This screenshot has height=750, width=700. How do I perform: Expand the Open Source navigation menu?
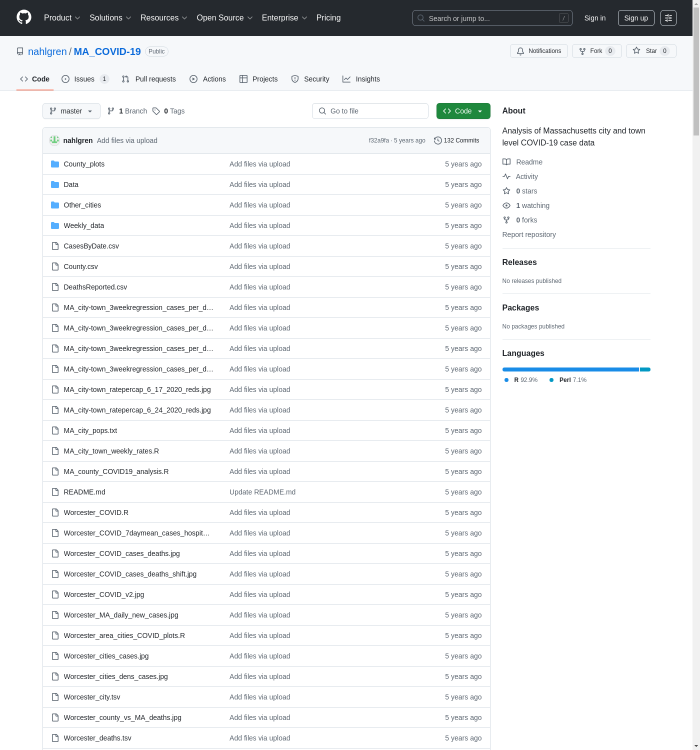pos(224,18)
